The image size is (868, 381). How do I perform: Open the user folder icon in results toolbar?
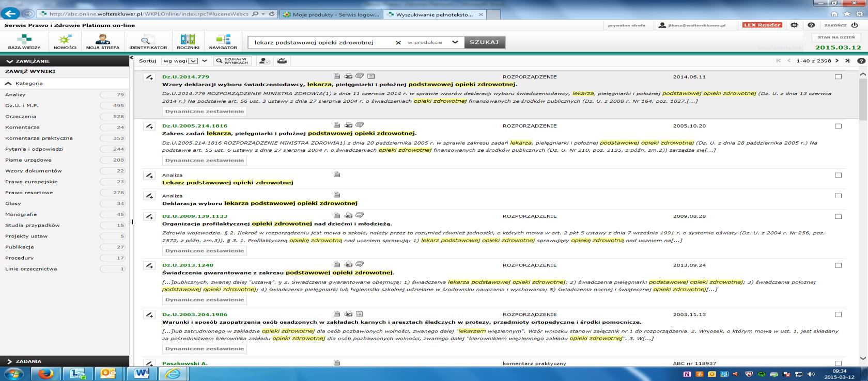[264, 60]
